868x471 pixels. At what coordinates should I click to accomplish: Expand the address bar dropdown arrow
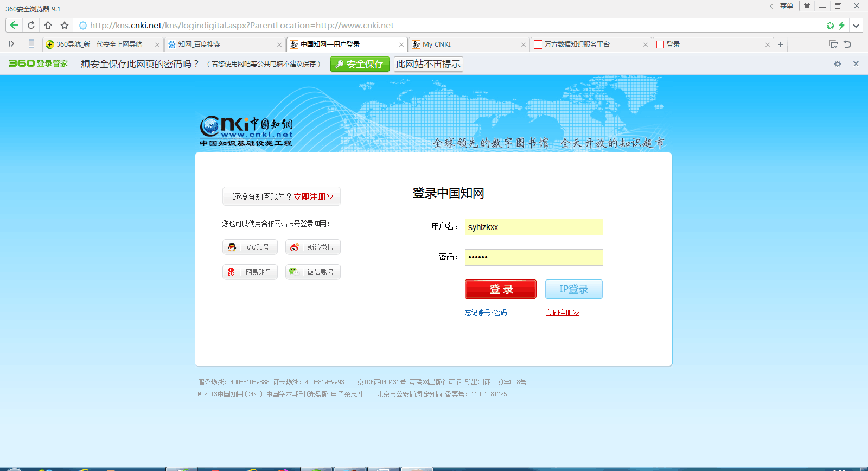pyautogui.click(x=856, y=26)
